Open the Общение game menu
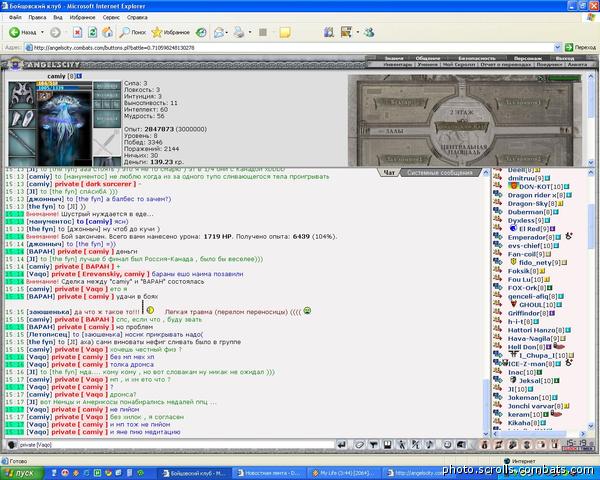Image resolution: width=600 pixels, height=480 pixels. [427, 58]
